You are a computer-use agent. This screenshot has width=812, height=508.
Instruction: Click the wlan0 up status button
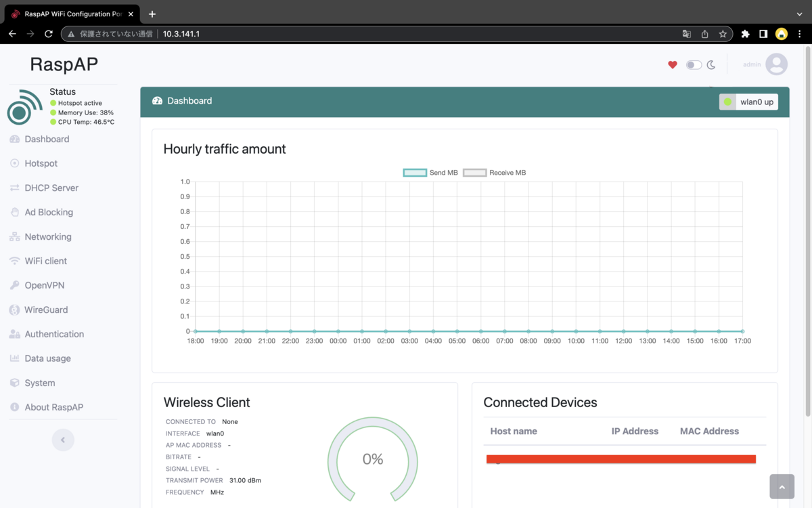748,102
